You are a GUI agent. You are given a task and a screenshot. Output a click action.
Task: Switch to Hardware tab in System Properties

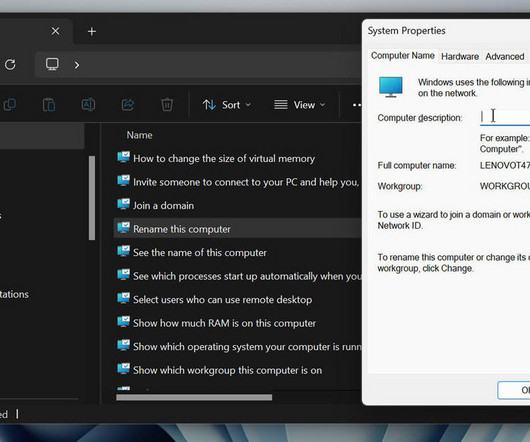(460, 56)
